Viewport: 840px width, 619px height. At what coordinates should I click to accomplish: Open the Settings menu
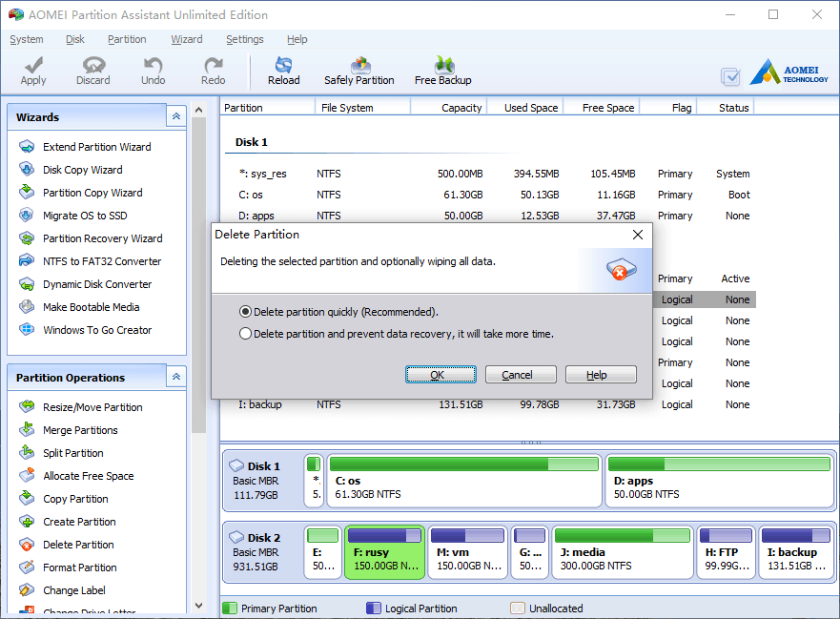pyautogui.click(x=245, y=39)
